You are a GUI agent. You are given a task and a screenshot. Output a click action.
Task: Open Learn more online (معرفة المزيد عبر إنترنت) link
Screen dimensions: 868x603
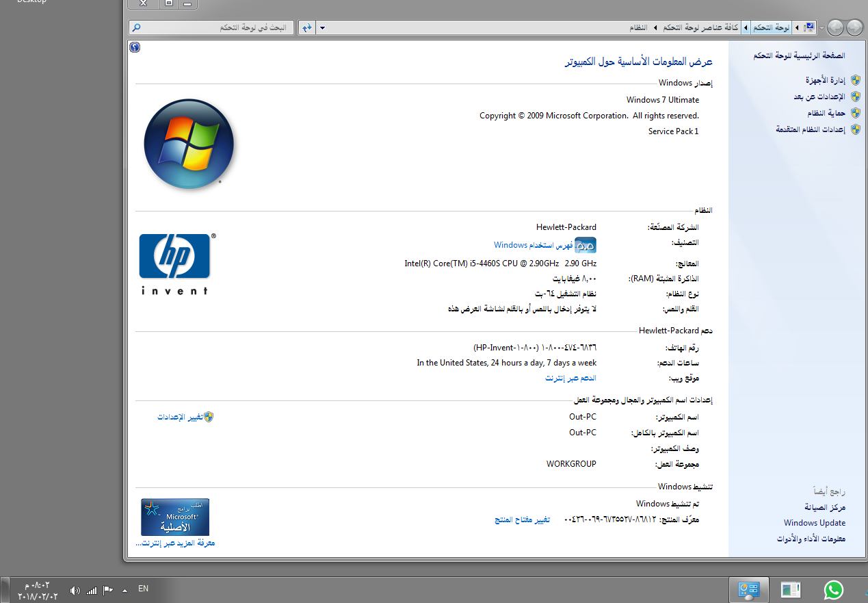pos(176,543)
